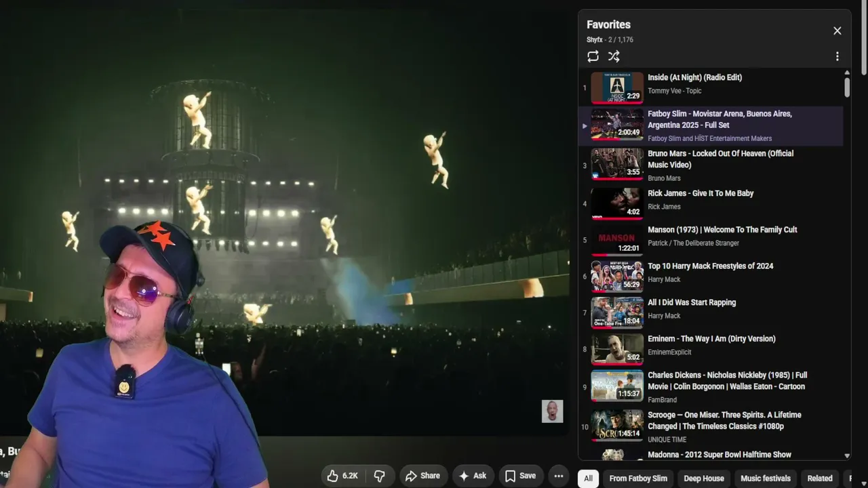
Task: Open the Shyfx channel link
Action: (x=595, y=40)
